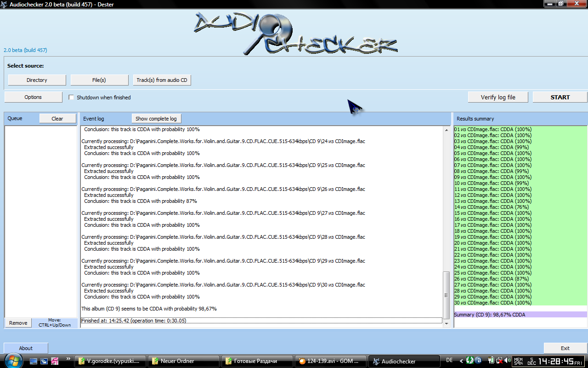Click the 'Finished at: 14:25.42' log line
Screen dimensions: 588x368
point(261,321)
